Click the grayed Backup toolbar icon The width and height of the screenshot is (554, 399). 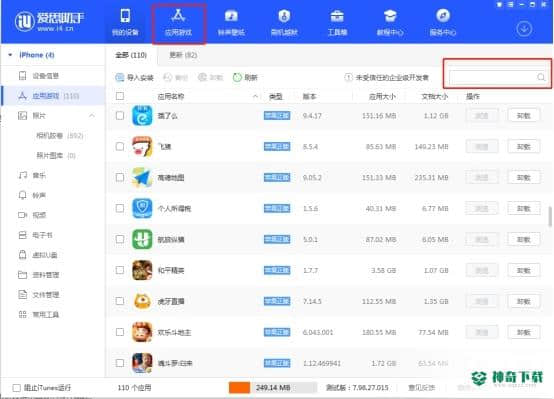click(167, 77)
